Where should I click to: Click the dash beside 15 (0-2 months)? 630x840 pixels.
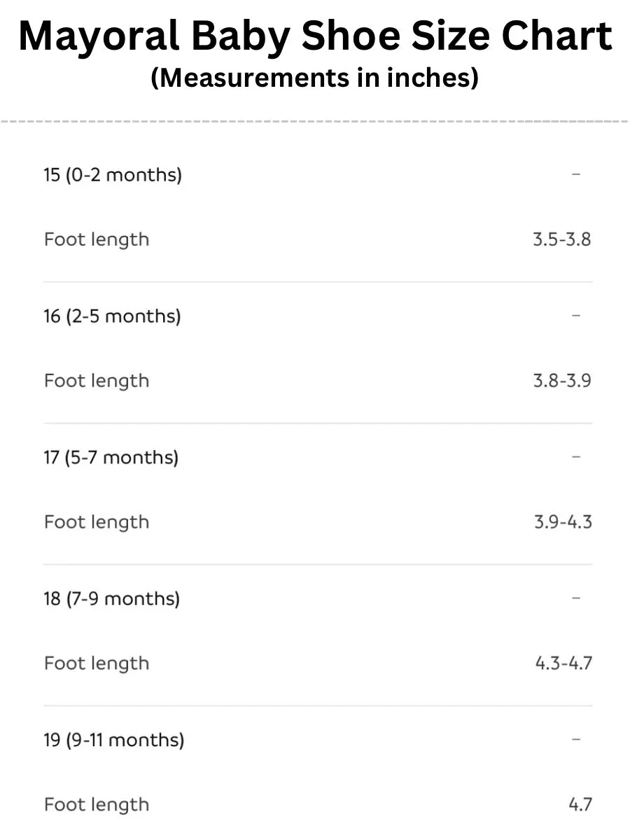pyautogui.click(x=576, y=174)
